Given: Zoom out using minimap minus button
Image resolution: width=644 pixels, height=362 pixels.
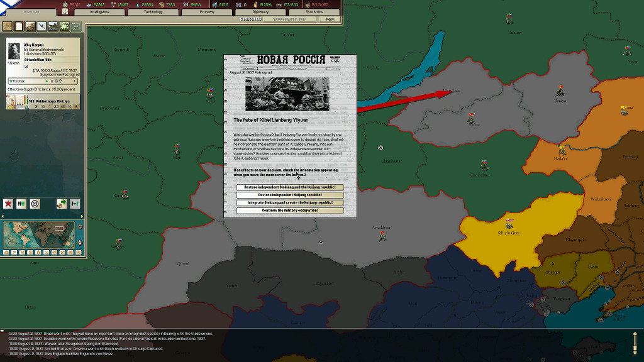Looking at the screenshot, I should click(x=80, y=244).
